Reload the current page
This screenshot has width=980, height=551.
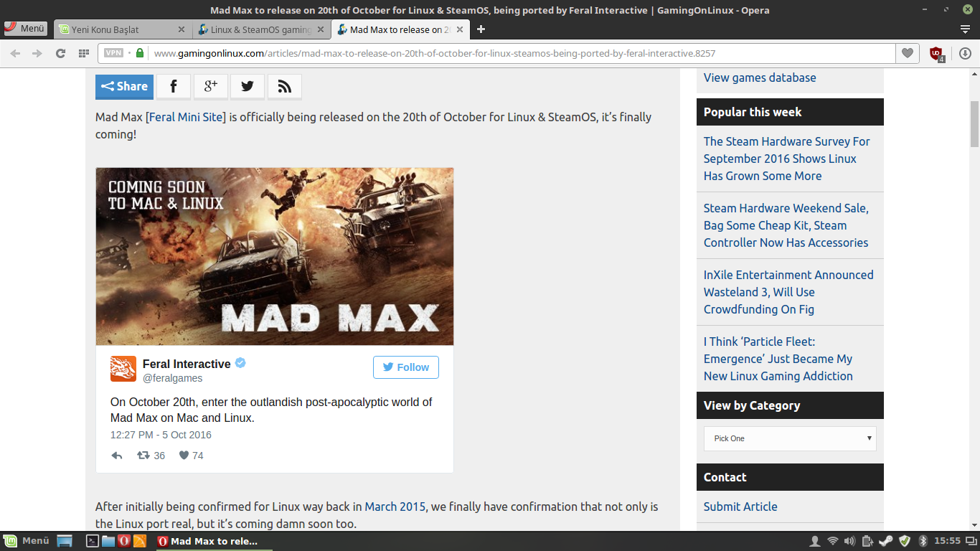(x=60, y=53)
